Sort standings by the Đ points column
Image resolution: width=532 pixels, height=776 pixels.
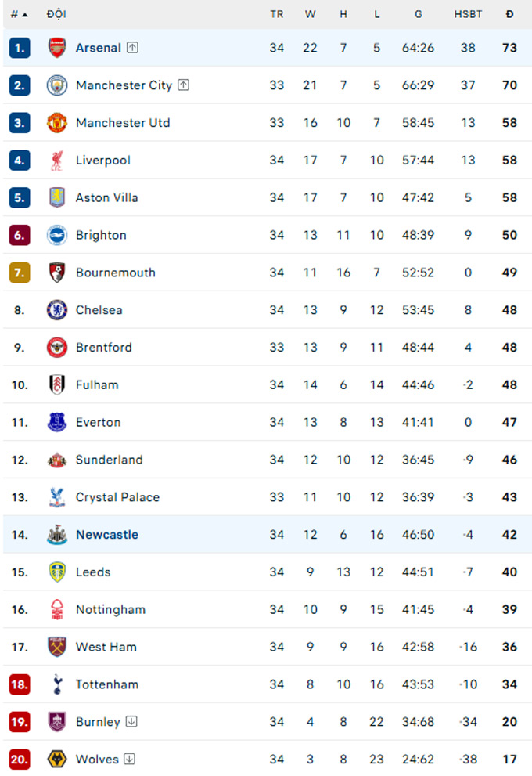(x=509, y=14)
